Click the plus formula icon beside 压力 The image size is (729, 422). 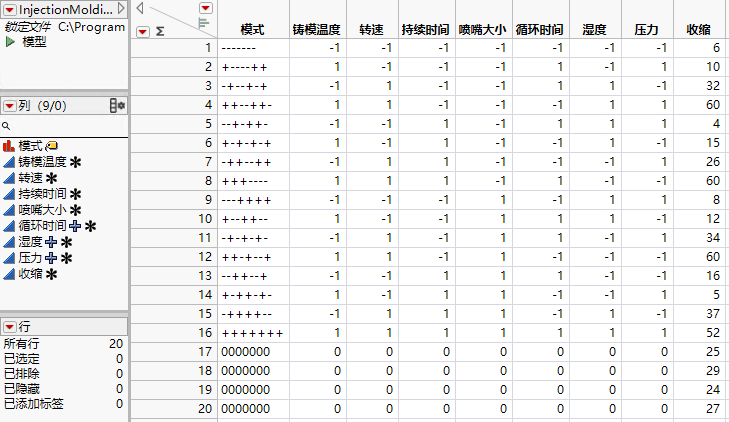click(x=51, y=258)
